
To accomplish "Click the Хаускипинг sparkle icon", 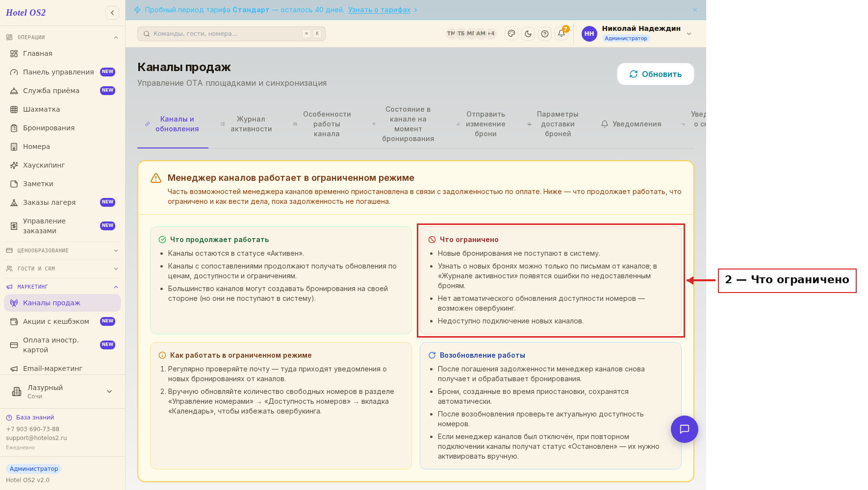I will click(x=14, y=165).
